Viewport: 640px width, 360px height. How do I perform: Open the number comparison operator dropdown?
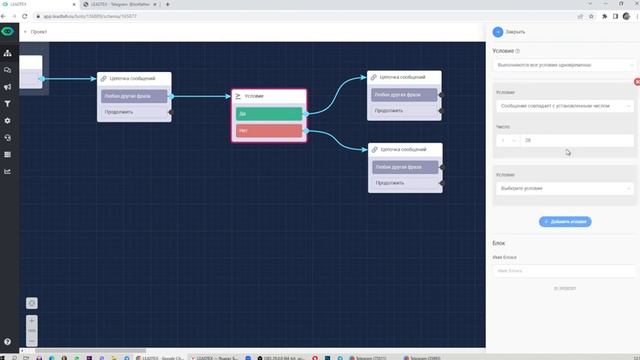click(508, 140)
